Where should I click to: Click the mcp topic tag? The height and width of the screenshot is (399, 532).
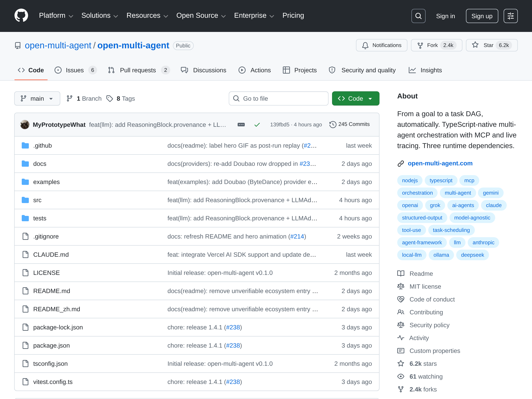point(469,180)
